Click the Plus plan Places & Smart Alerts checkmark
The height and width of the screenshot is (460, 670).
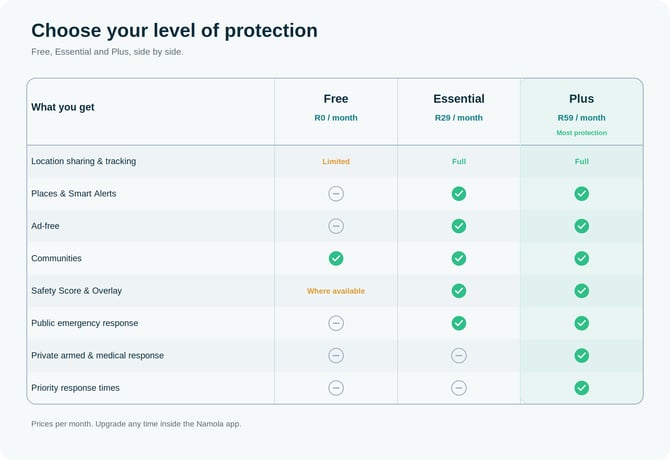[582, 193]
